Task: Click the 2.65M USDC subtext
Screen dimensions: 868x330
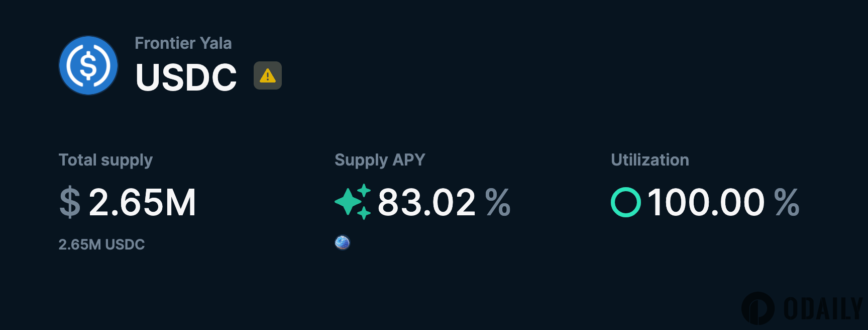Action: pyautogui.click(x=101, y=244)
